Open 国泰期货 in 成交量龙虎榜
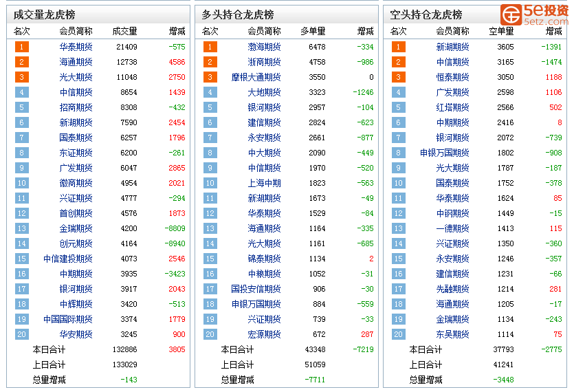574x392 pixels. (x=76, y=138)
